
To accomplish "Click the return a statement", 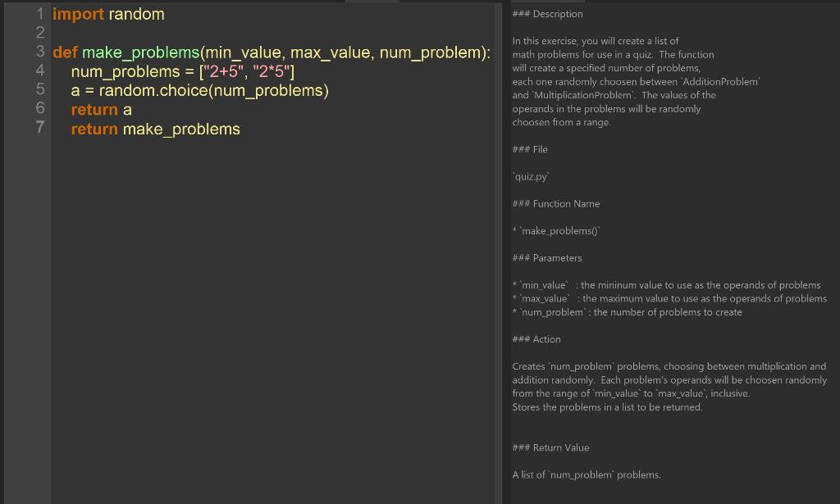I will tap(100, 109).
